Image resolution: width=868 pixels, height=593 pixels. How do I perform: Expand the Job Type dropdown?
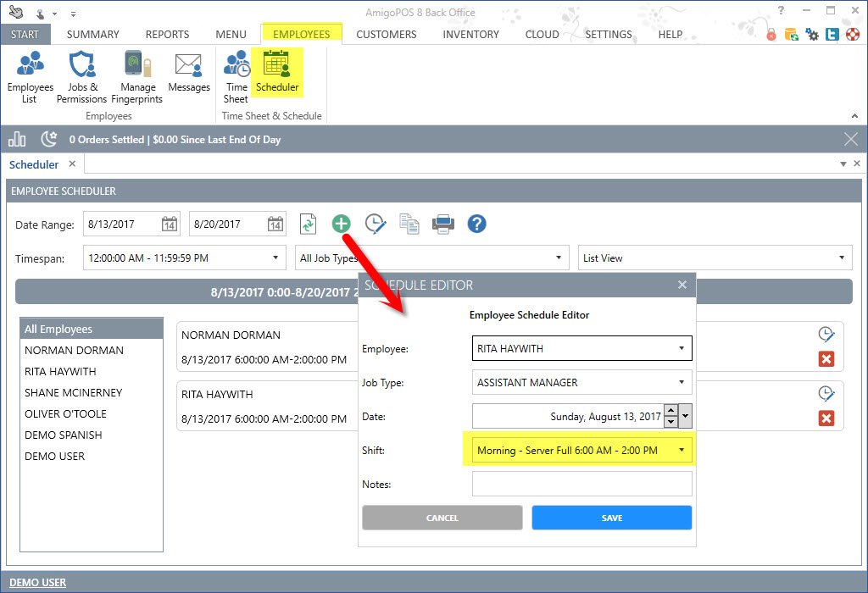pyautogui.click(x=682, y=382)
